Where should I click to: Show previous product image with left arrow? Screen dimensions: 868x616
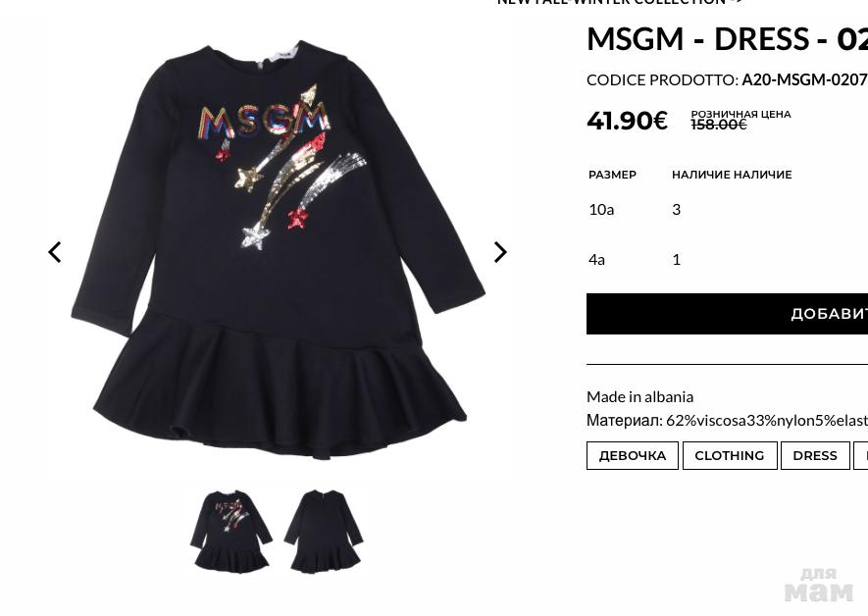point(54,252)
